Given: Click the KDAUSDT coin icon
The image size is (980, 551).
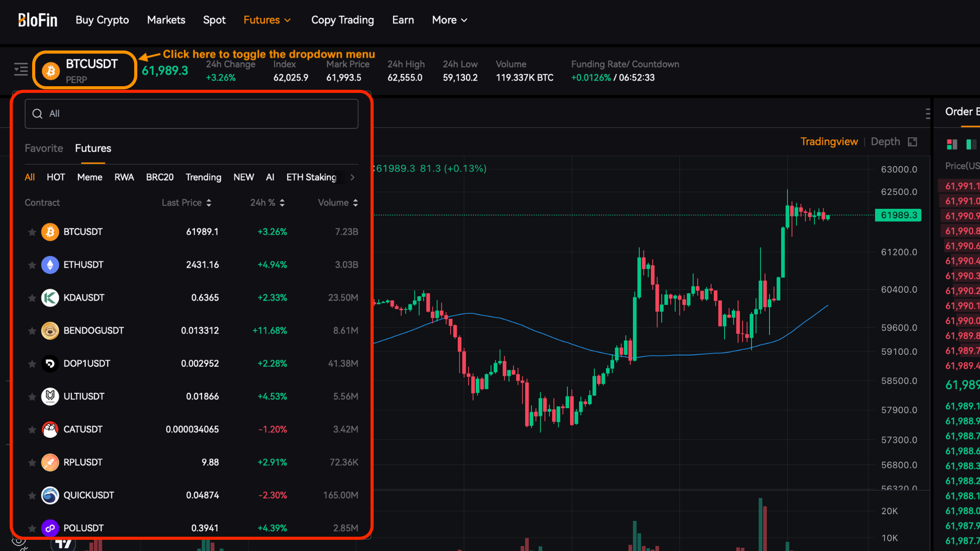Looking at the screenshot, I should [50, 297].
